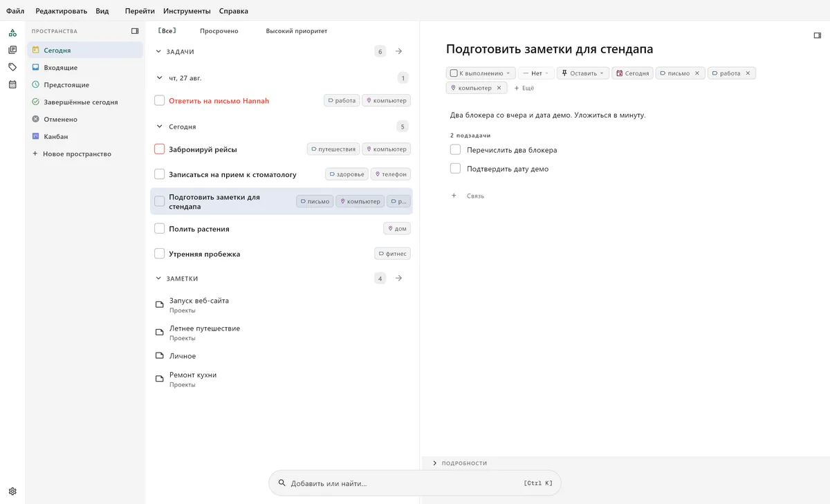
Task: Select the Все filter tab
Action: click(167, 31)
